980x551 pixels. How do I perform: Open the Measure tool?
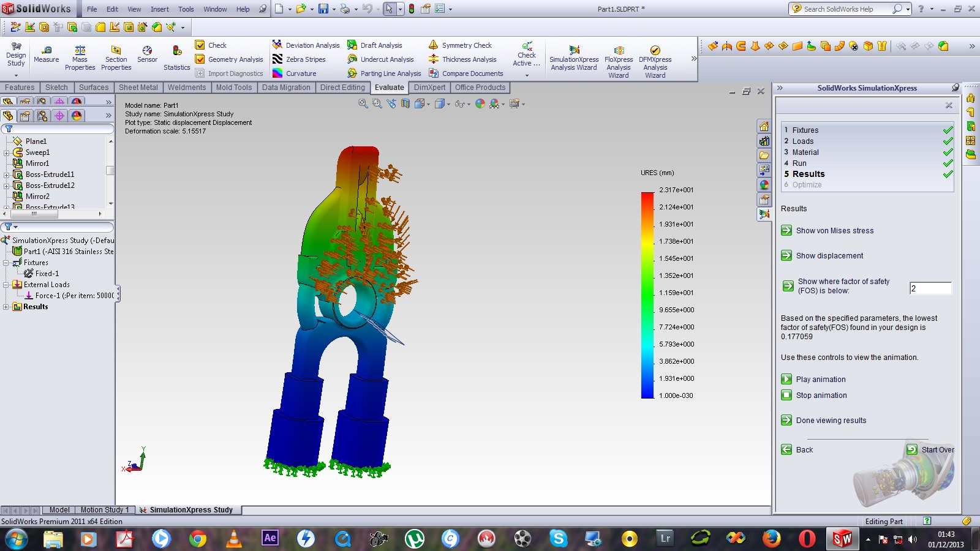click(46, 54)
